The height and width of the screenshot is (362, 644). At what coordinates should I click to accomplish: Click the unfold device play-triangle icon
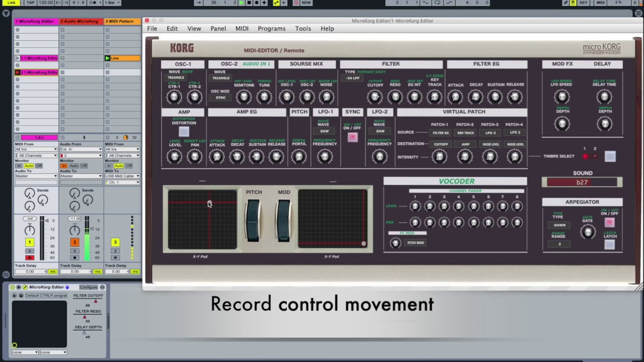19,287
